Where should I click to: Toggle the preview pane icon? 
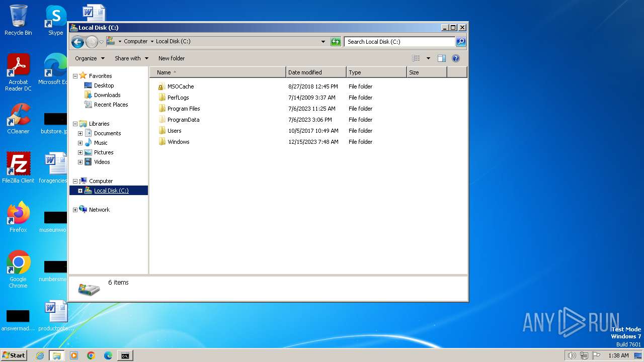click(442, 58)
